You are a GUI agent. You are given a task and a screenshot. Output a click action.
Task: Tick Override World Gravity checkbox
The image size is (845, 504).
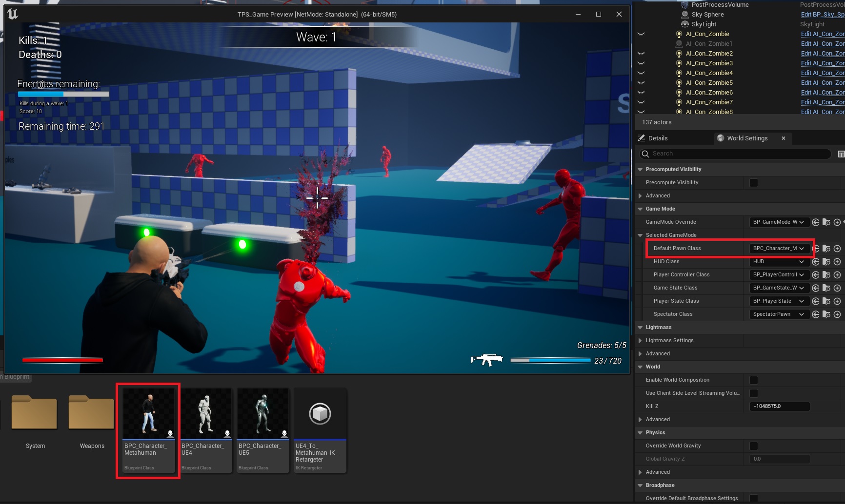[x=754, y=446]
